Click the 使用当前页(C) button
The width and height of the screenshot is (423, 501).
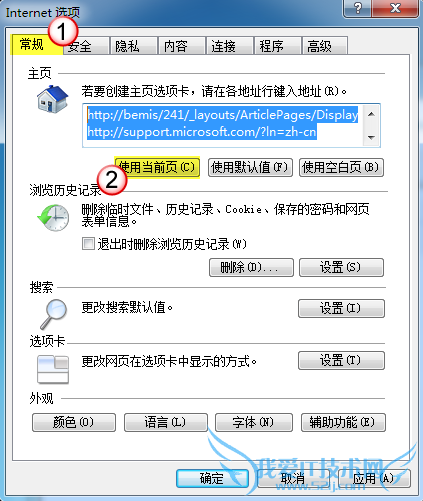157,167
